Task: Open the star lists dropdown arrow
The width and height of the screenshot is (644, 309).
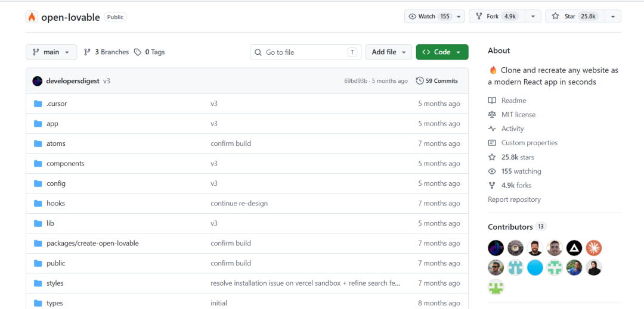Action: click(613, 17)
